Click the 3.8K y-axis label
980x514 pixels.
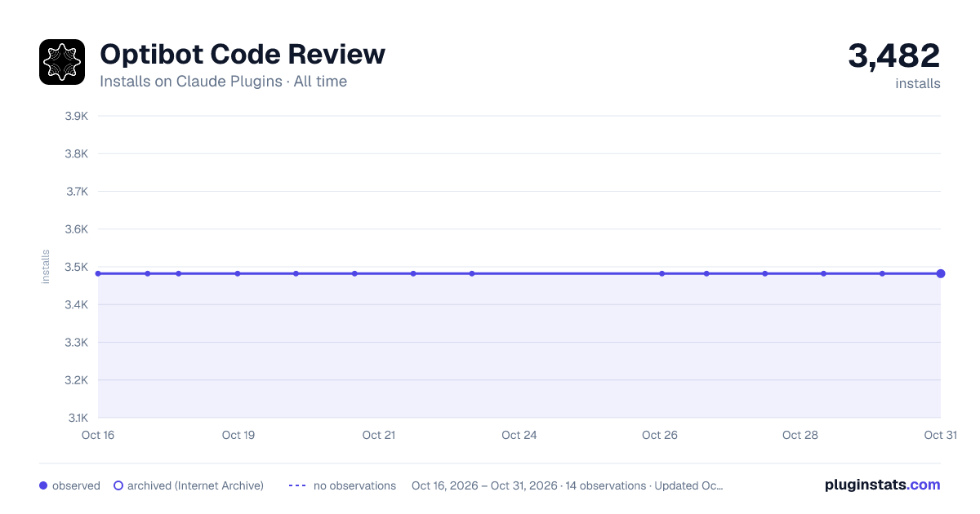click(x=77, y=153)
